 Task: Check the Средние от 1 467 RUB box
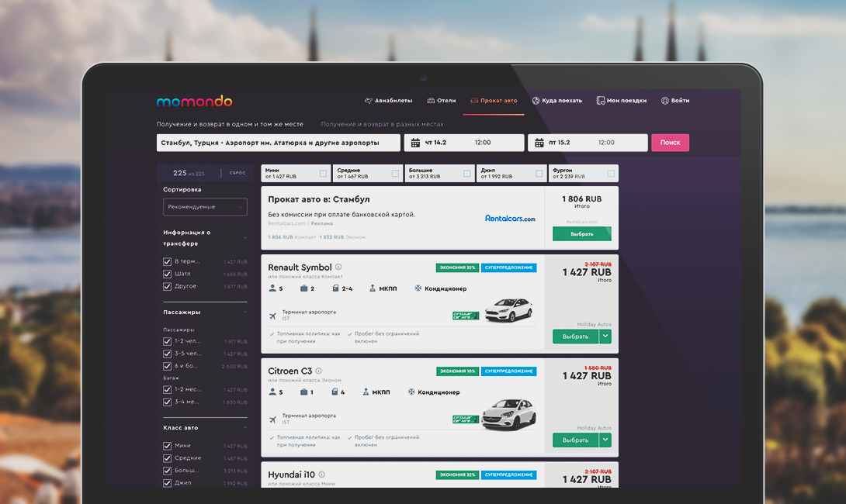(396, 174)
